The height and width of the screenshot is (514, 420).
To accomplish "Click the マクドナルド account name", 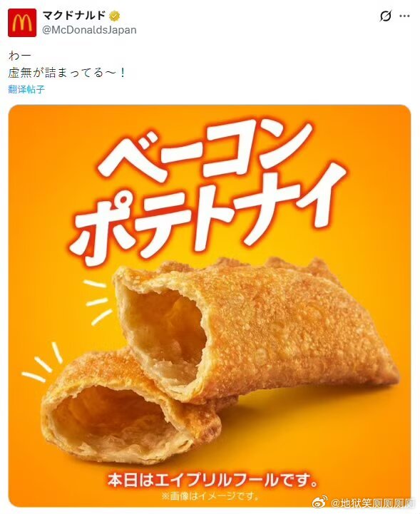I will (x=74, y=16).
